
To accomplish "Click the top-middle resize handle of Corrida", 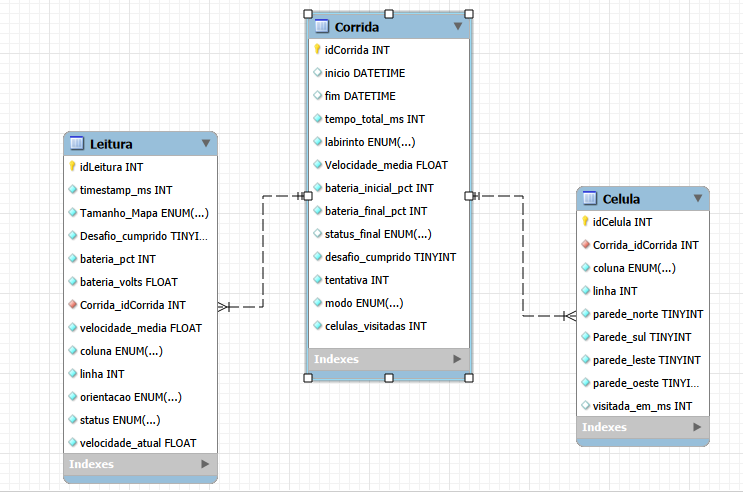I will click(389, 14).
